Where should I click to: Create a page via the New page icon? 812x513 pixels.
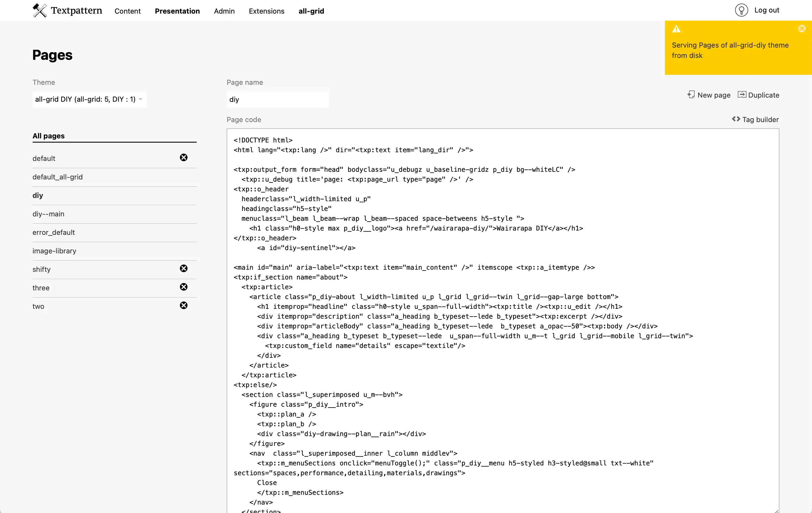[692, 95]
